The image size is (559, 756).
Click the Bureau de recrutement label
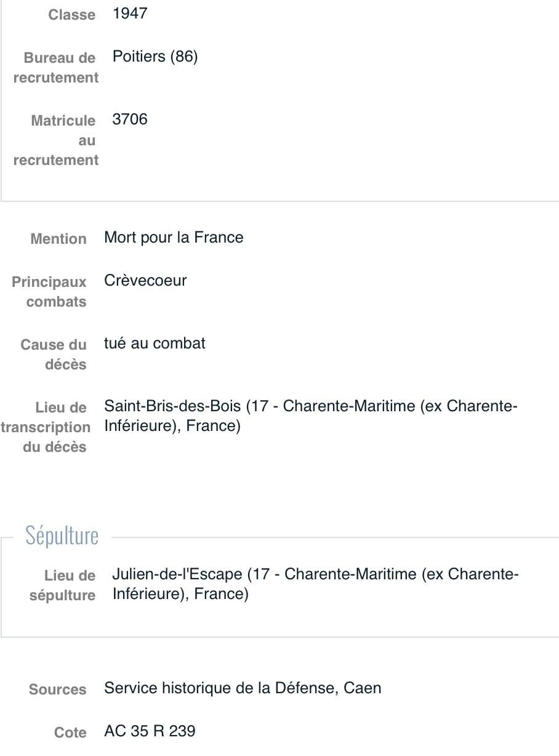pos(56,68)
